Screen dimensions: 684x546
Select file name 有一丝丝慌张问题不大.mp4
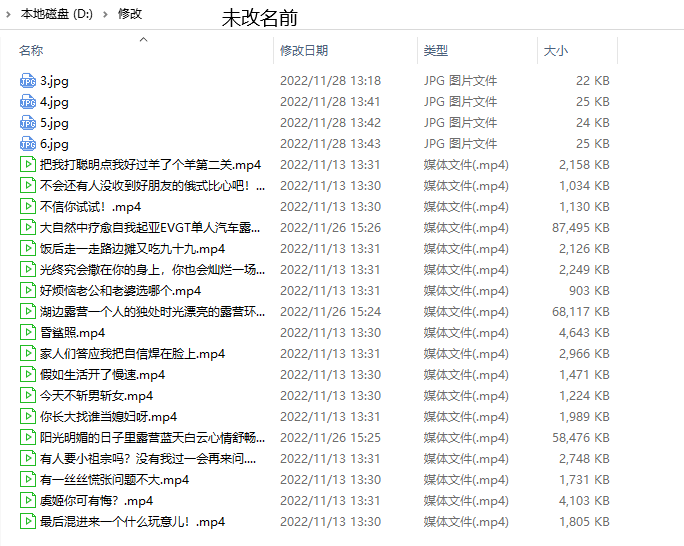click(x=114, y=479)
